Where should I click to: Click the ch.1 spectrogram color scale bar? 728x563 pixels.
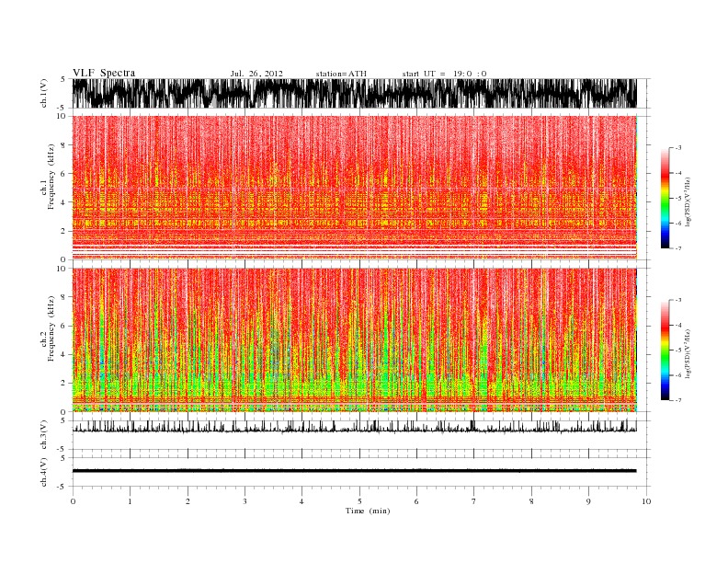(x=665, y=199)
